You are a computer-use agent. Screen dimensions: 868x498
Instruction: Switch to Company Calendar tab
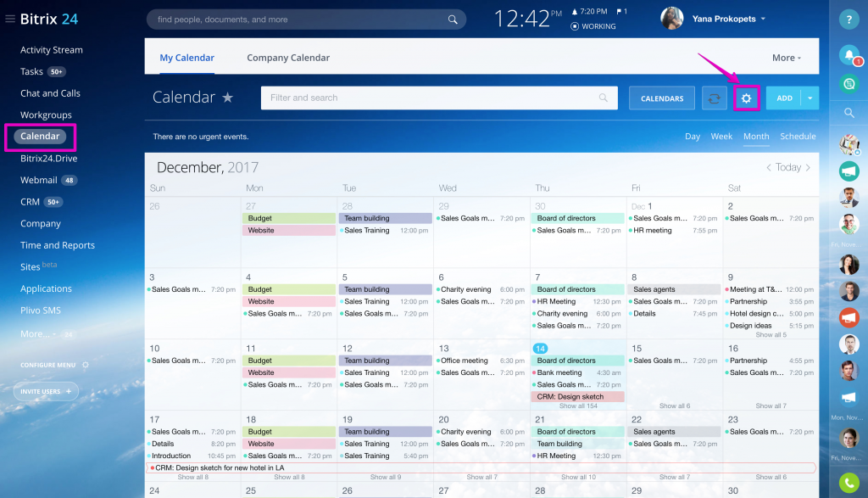tap(288, 58)
